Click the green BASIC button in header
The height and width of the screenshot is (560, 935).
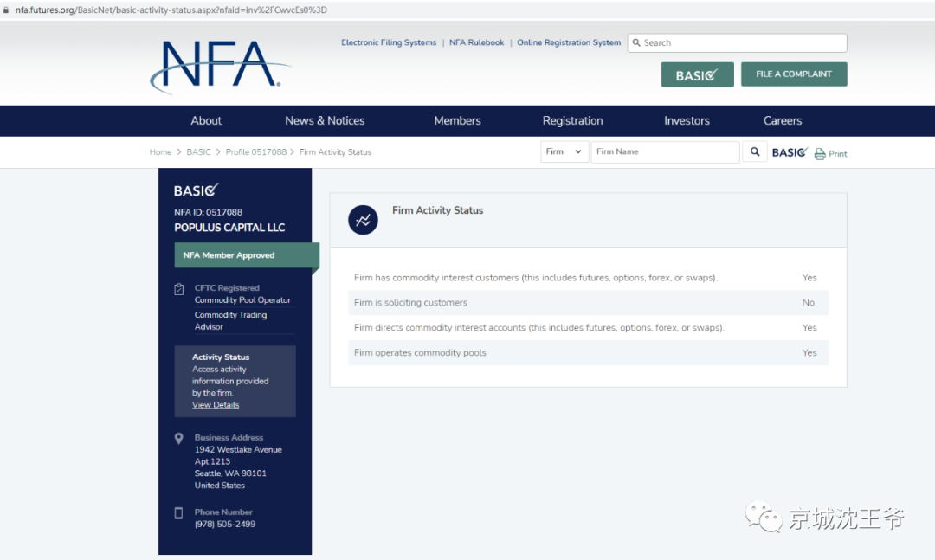pyautogui.click(x=697, y=74)
